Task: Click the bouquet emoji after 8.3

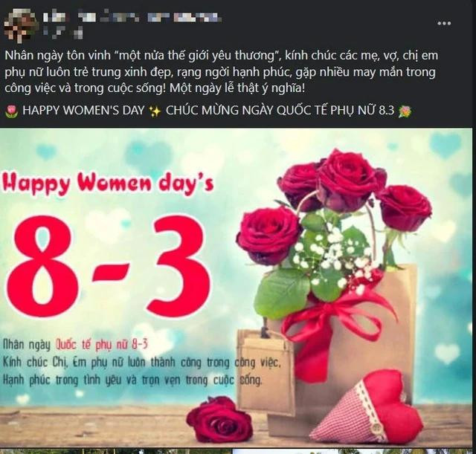Action: pos(405,111)
